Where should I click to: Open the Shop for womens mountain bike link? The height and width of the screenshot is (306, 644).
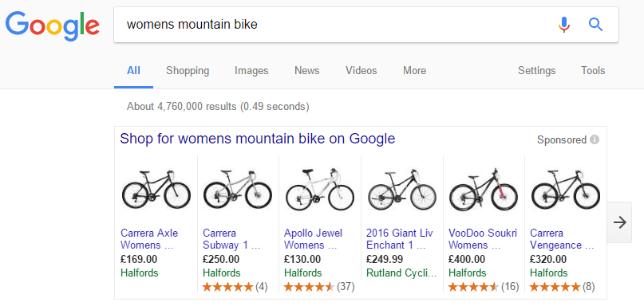[x=257, y=139]
